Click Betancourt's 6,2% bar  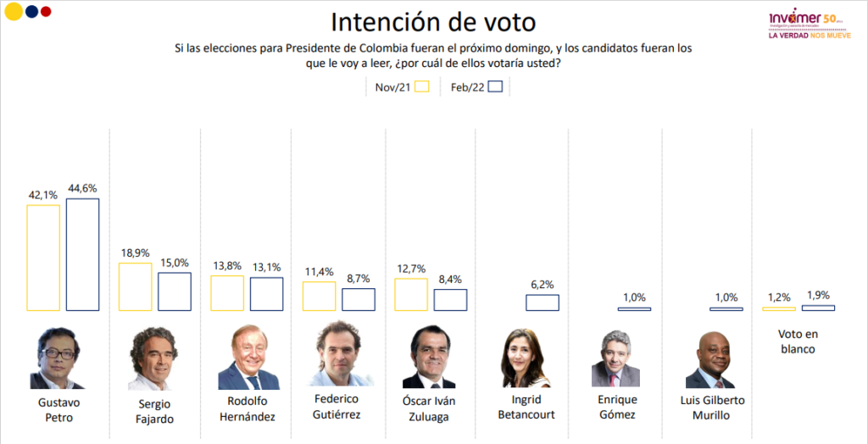pos(542,302)
